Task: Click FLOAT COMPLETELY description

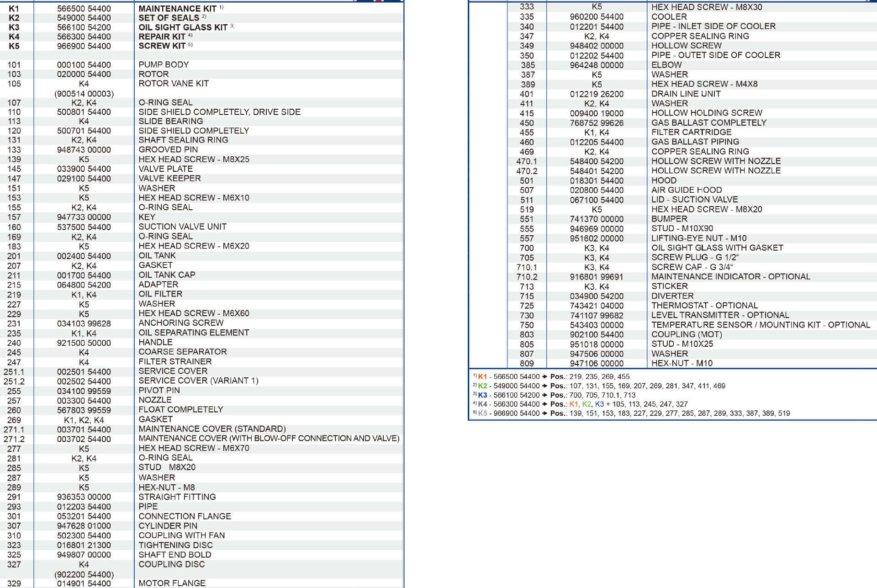Action: pos(181,410)
